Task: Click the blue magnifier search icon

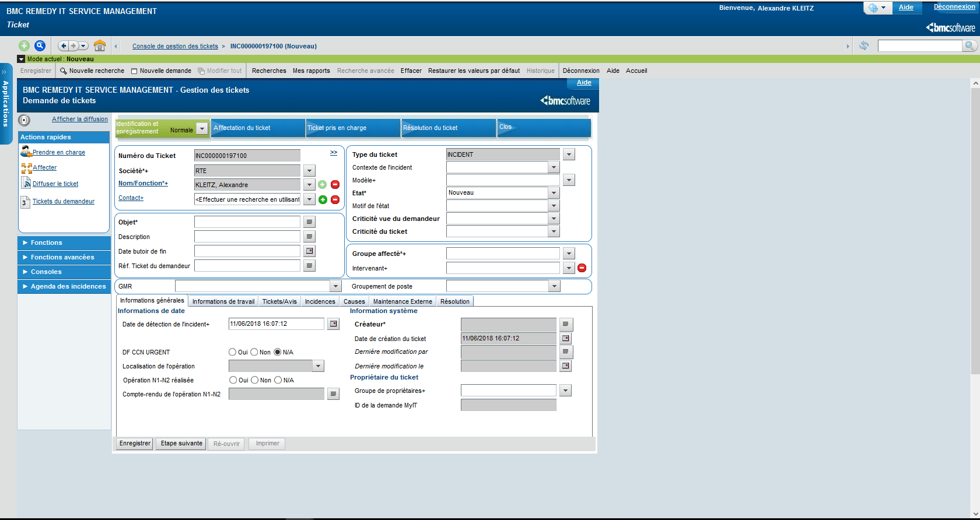Action: click(40, 45)
